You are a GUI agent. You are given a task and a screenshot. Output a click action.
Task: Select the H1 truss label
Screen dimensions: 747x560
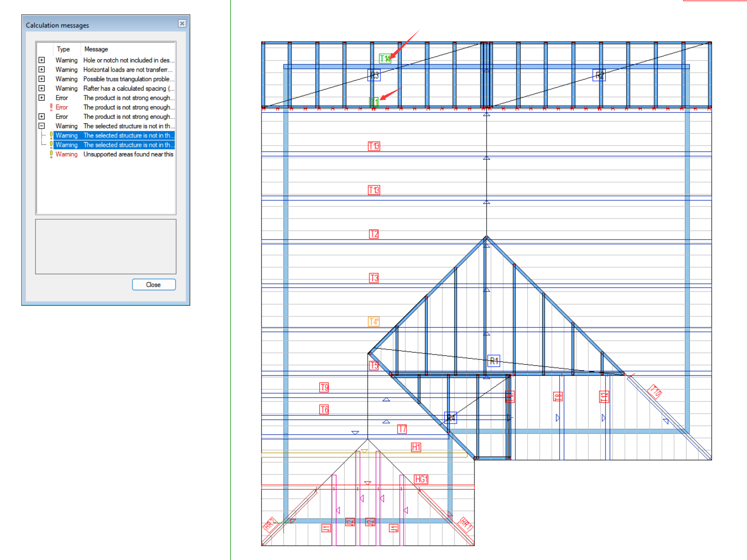pyautogui.click(x=416, y=447)
